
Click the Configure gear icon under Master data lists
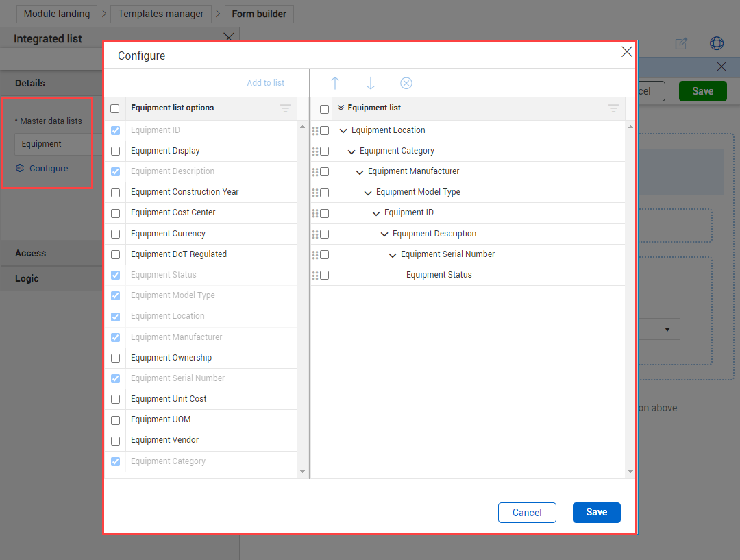coord(20,168)
